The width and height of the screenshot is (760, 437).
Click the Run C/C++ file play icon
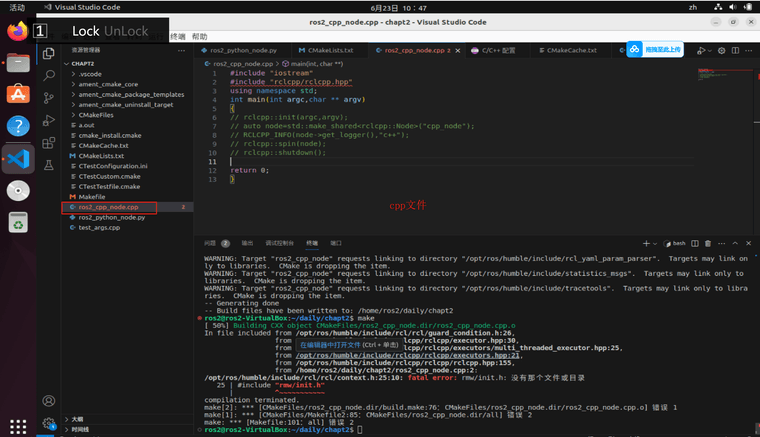coord(701,50)
